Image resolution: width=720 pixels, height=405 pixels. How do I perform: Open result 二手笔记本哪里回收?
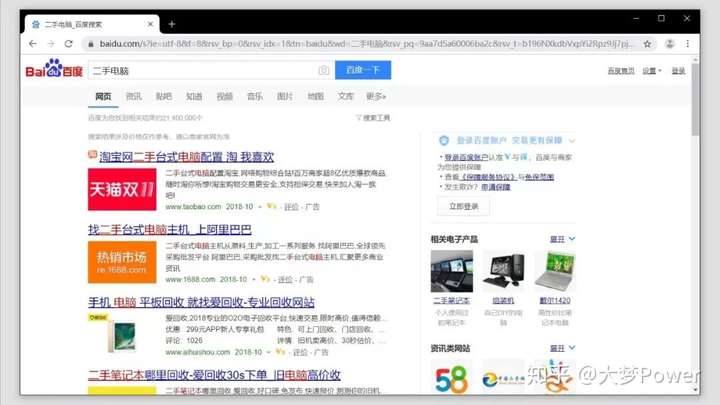214,375
